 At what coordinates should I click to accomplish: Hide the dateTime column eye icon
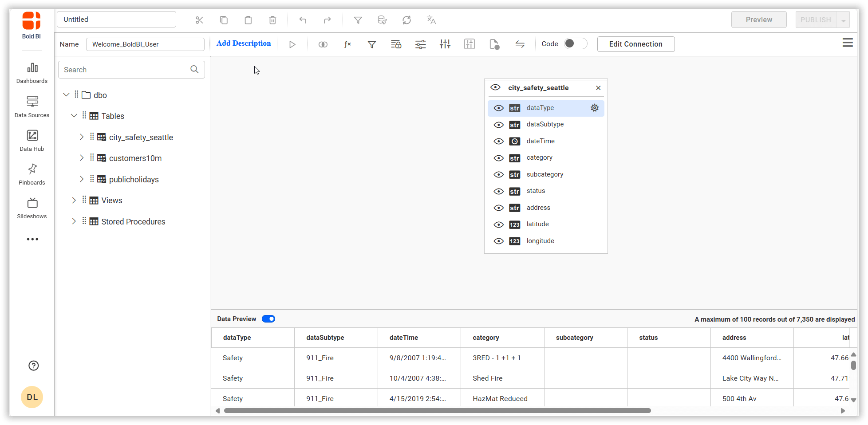pos(499,142)
